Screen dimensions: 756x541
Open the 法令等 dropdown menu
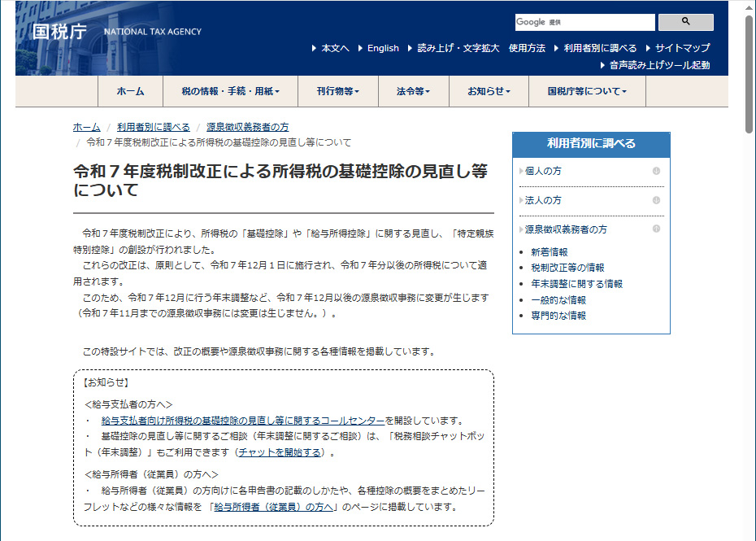pyautogui.click(x=413, y=92)
